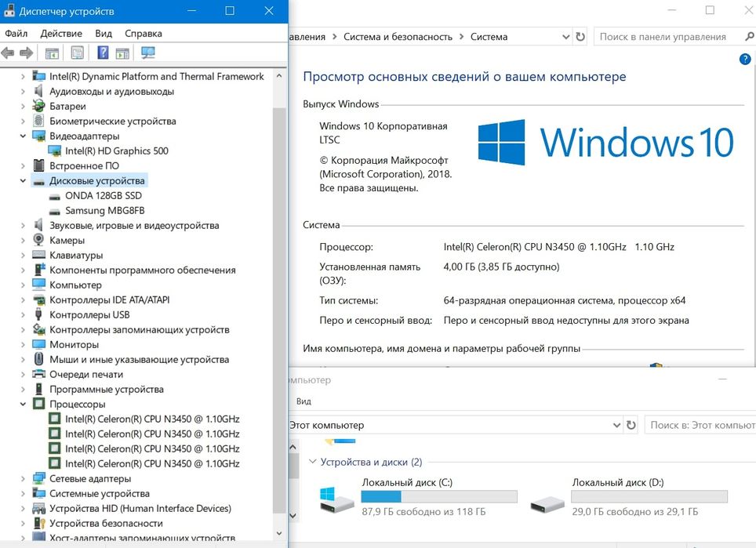Open the Действие menu
Image resolution: width=756 pixels, height=548 pixels.
coord(61,33)
